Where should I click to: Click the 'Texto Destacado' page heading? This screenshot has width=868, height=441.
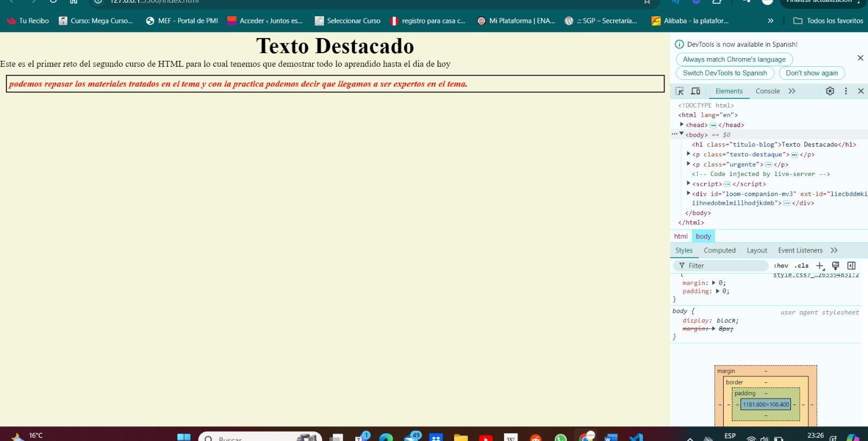click(x=335, y=46)
